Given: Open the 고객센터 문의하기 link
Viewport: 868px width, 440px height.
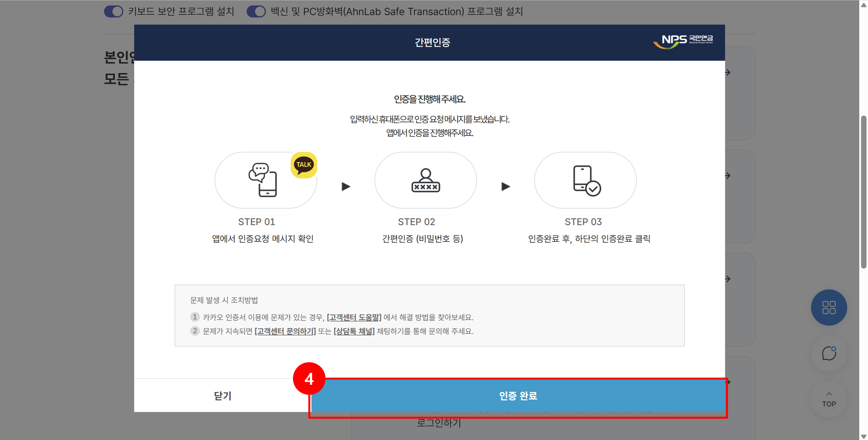Looking at the screenshot, I should point(285,331).
